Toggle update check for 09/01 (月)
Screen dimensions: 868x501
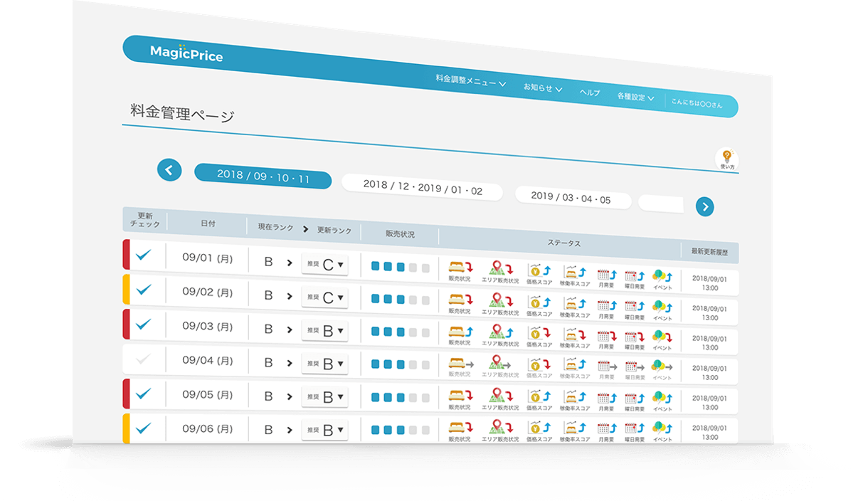pos(144,255)
